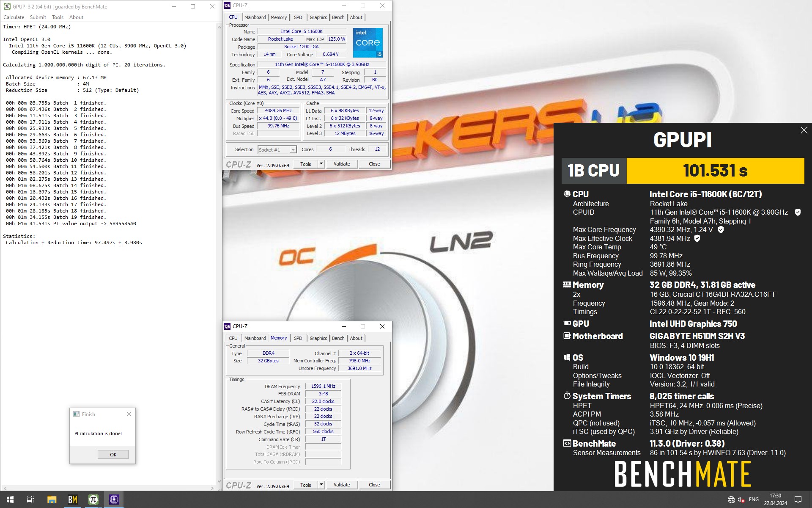Click Close button in top CPU-Z
This screenshot has height=508, width=812.
click(374, 164)
